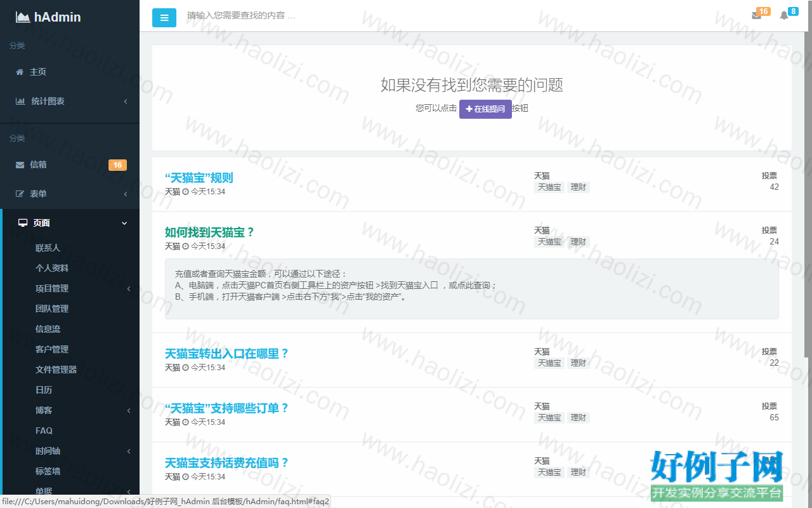This screenshot has width=812, height=508.
Task: Click 天猫宝 tag in “天猫宝”规则 row
Action: 549,187
